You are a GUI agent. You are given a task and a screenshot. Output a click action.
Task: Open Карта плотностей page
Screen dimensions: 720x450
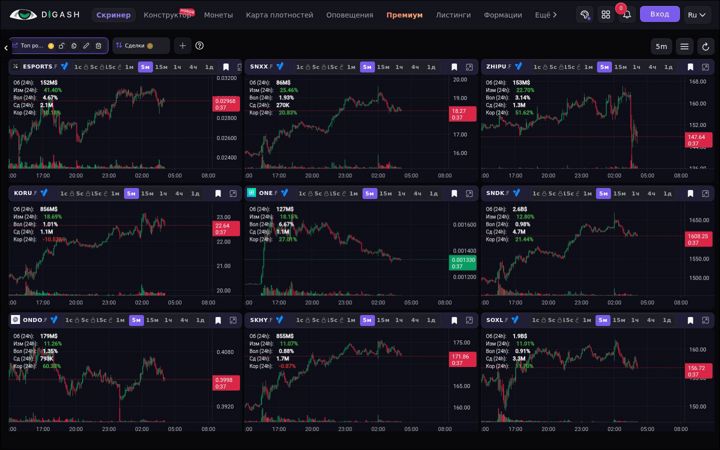(x=279, y=15)
